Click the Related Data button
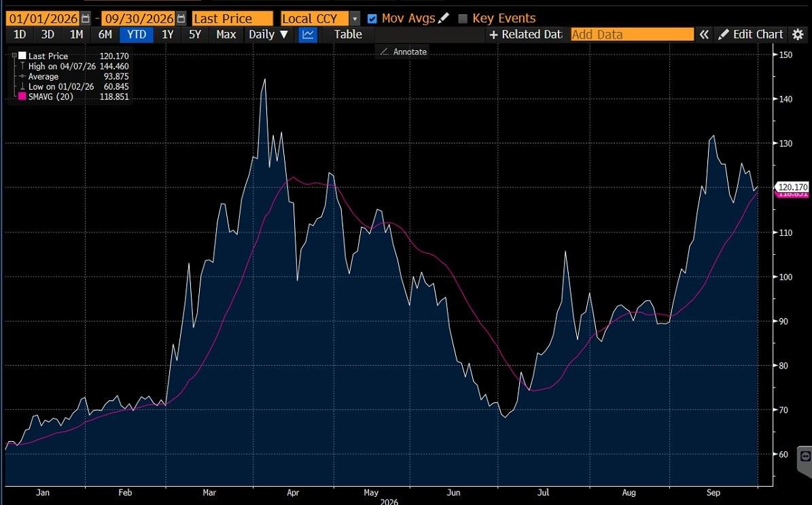This screenshot has height=505, width=812. (525, 35)
